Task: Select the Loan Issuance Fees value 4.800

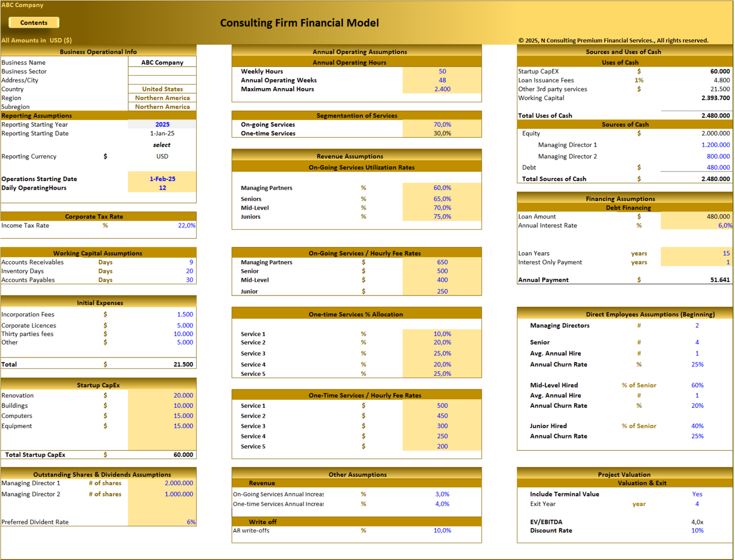Action: coord(721,80)
